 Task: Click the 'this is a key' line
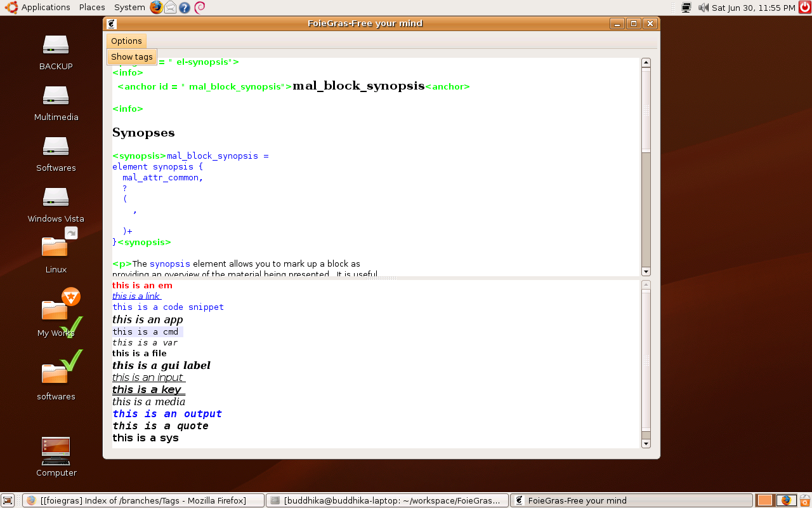click(148, 389)
